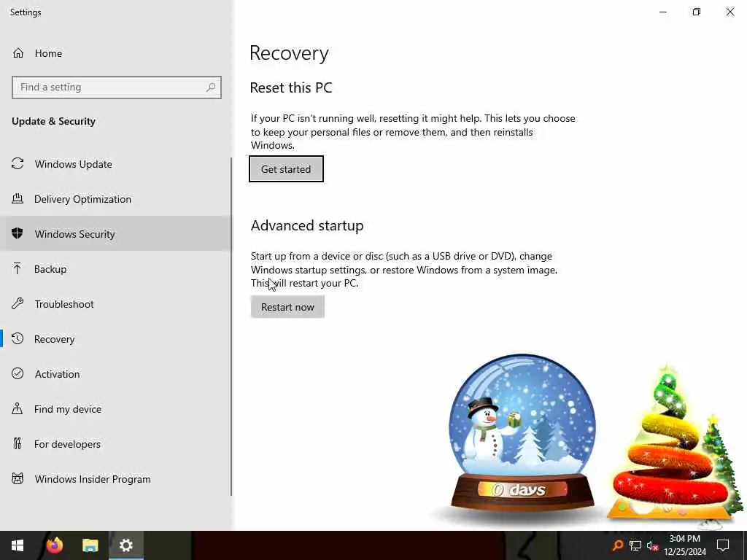Viewport: 747px width, 560px height.
Task: Select the Backup settings page
Action: point(115,269)
